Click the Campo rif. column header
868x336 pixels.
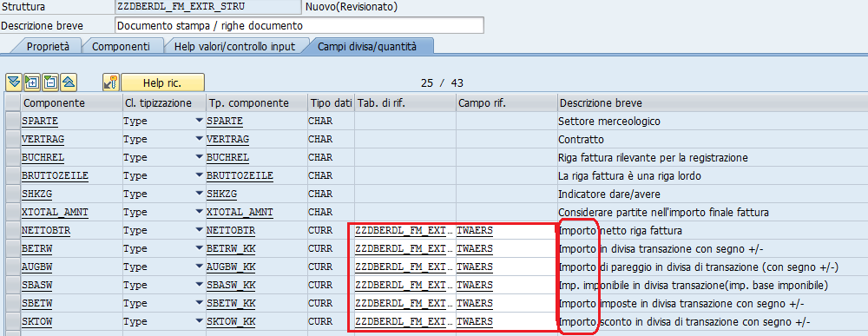[507, 103]
